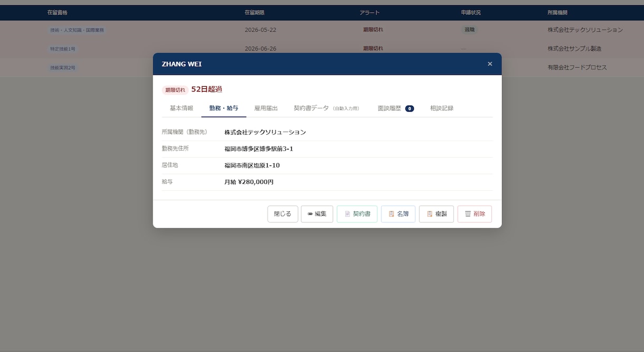Click the 期限切れ badge in dialog
The height and width of the screenshot is (352, 644).
tap(175, 90)
